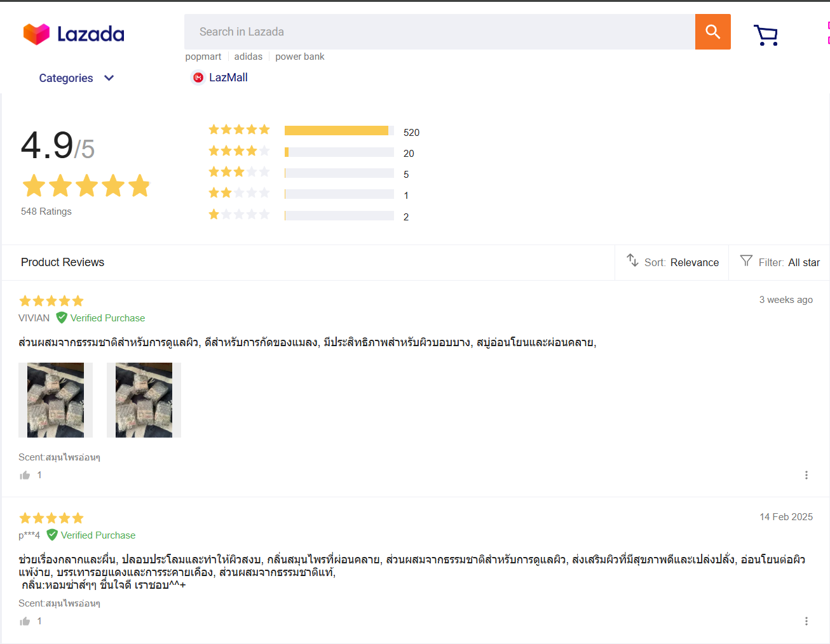Like p***4's review with thumbs up
Image resolution: width=830 pixels, height=644 pixels.
point(25,621)
